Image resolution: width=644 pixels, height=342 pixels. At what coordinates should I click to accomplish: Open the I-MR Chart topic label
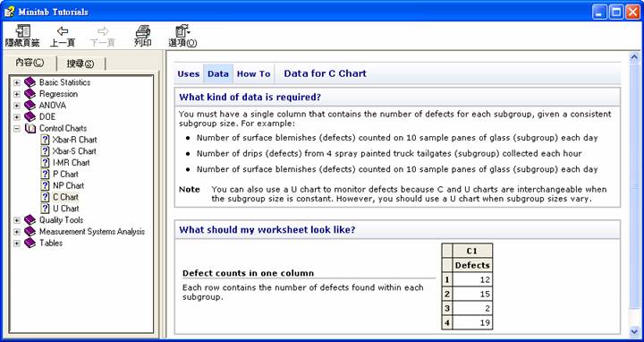coord(71,163)
